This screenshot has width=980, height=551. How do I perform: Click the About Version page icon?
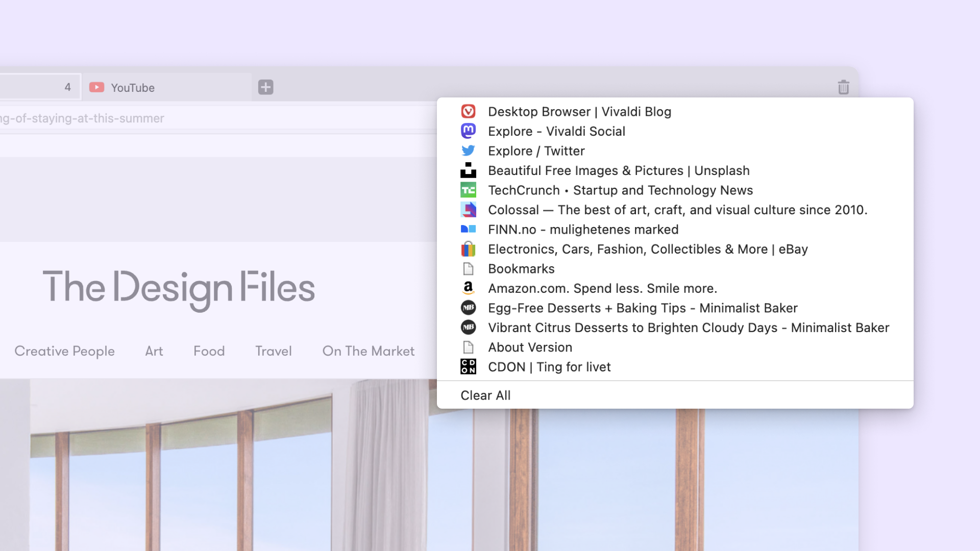pos(468,347)
